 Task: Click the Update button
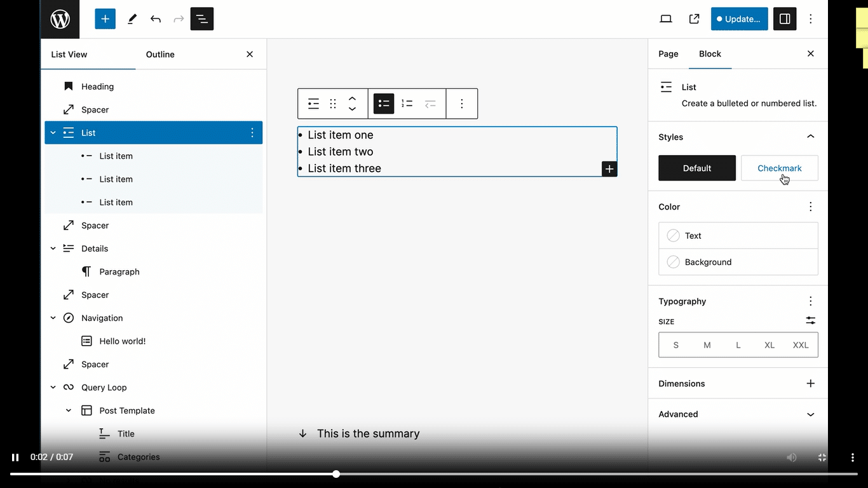[740, 19]
